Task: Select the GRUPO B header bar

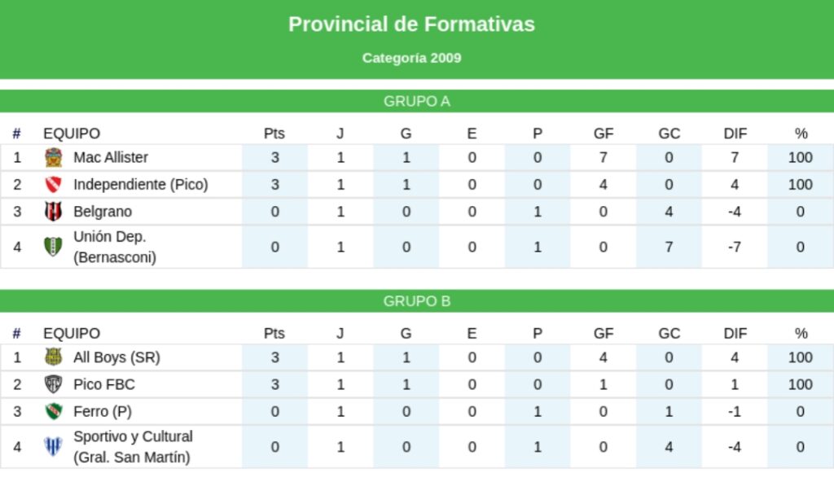Action: pyautogui.click(x=417, y=301)
